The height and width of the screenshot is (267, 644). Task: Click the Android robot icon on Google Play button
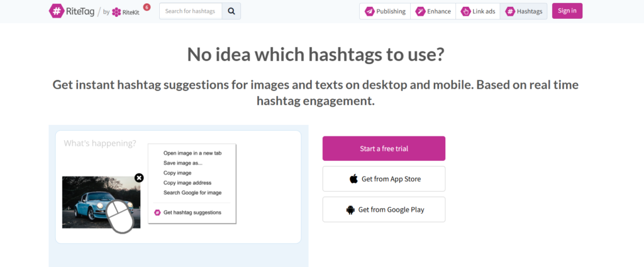click(x=350, y=210)
